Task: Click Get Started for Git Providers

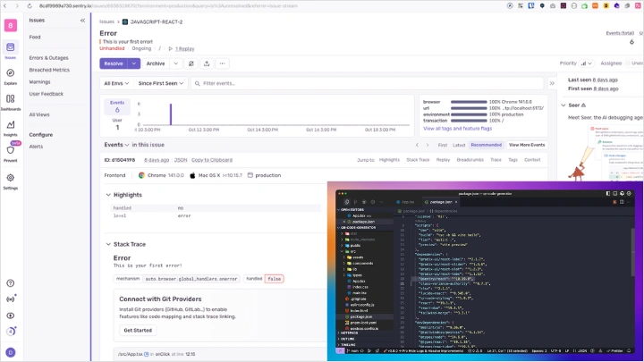Action: click(x=138, y=330)
